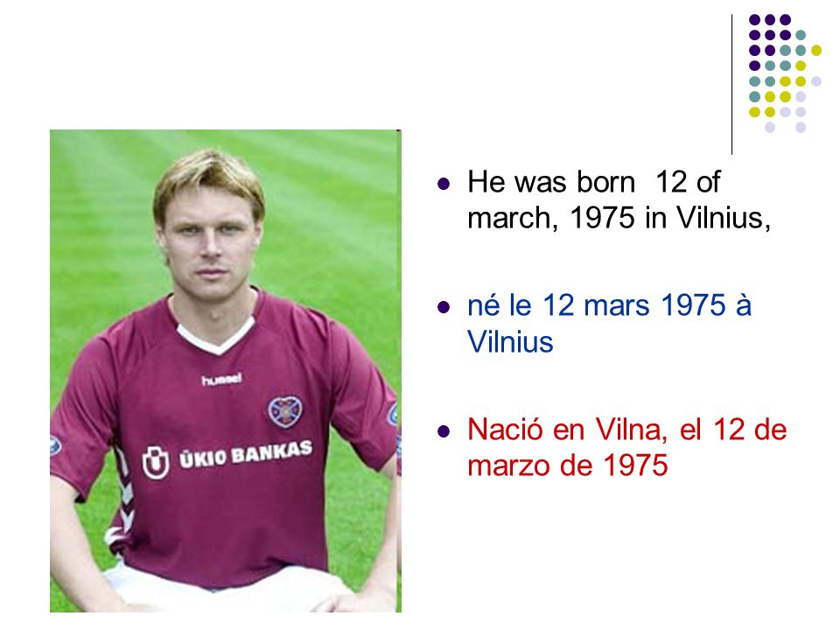840x630 pixels.
Task: Click the footballer photo on the slide
Action: point(226,371)
